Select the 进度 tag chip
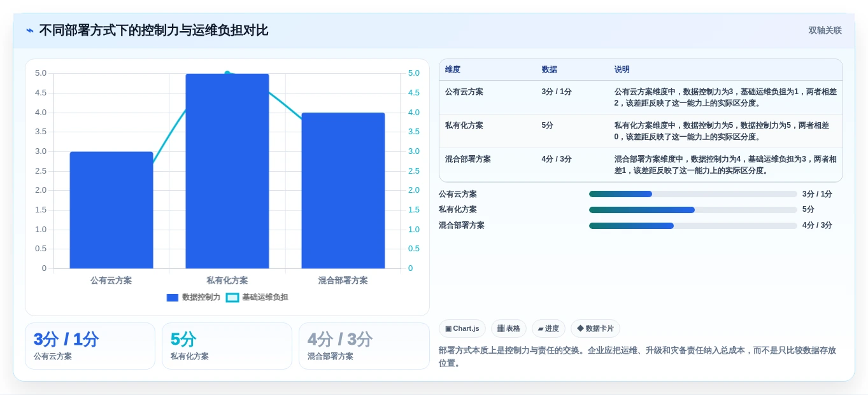This screenshot has height=395, width=868. tap(548, 328)
